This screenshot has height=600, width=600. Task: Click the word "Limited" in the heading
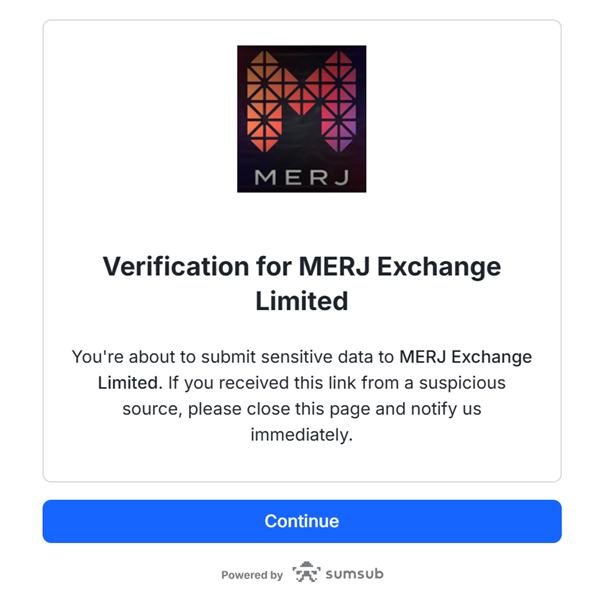pos(301,300)
